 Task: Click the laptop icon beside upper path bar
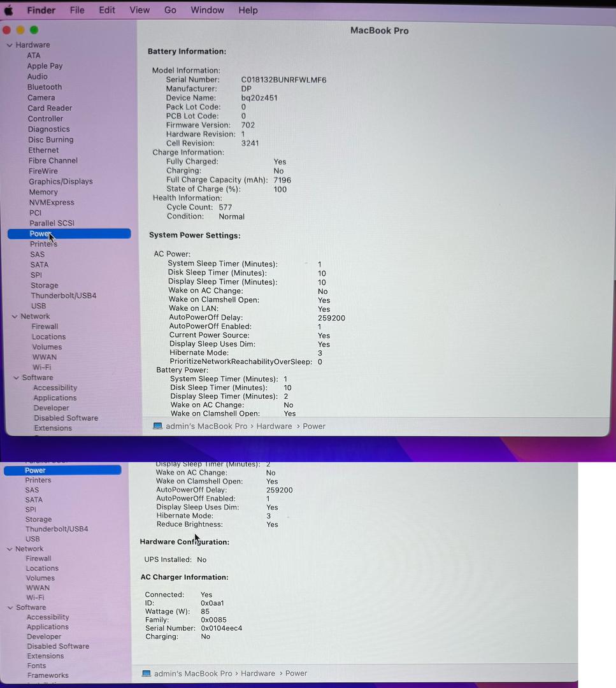[157, 426]
